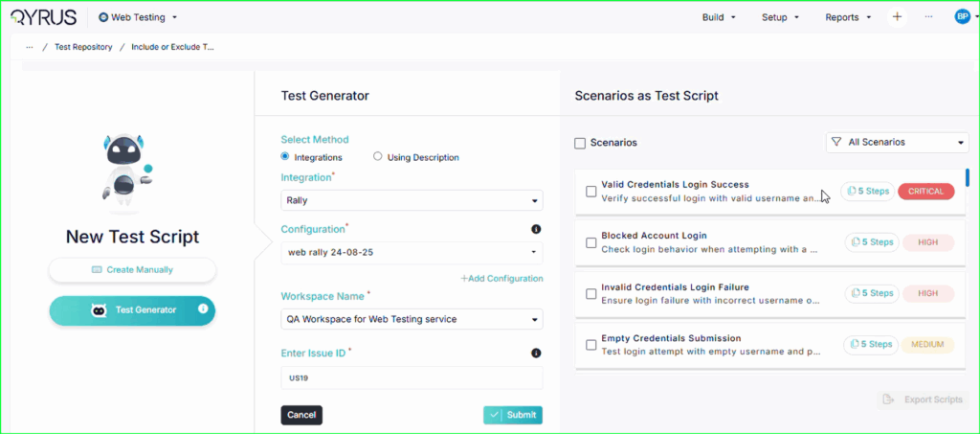Open the BP user avatar menu
Viewport: 980px width, 434px height.
tap(962, 16)
